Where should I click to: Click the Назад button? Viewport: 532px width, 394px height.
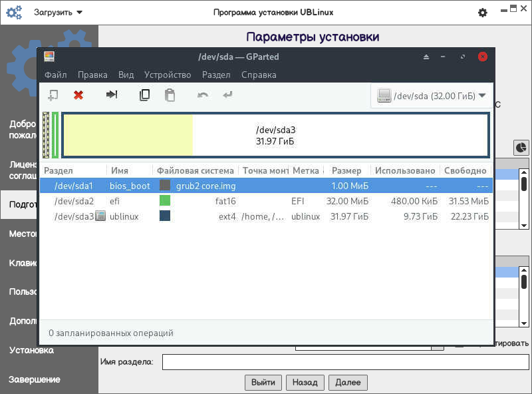click(305, 383)
